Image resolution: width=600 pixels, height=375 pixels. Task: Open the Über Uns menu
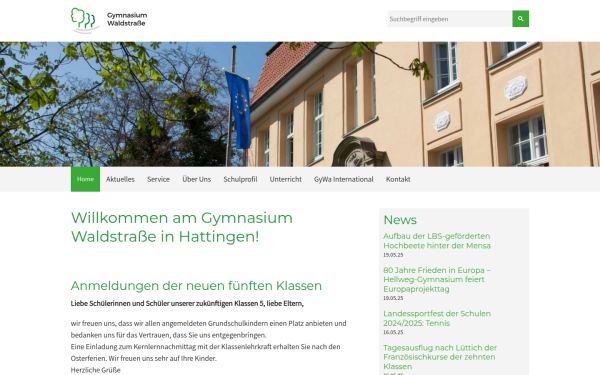[197, 179]
